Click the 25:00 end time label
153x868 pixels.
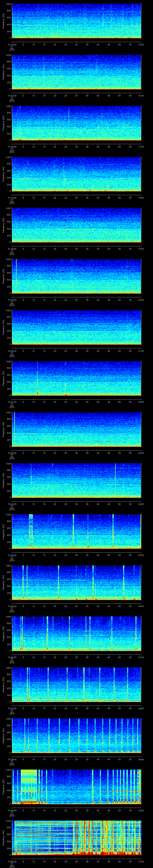(x=141, y=555)
